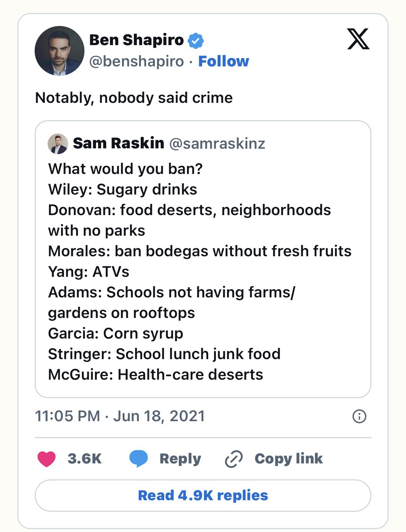Open the 11:05 PM Jun 18, 2021 timestamp
The height and width of the screenshot is (532, 406).
coord(120,416)
